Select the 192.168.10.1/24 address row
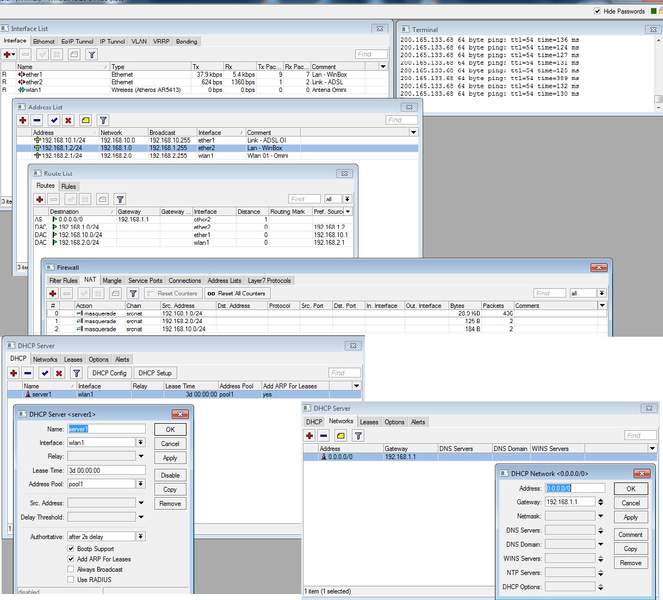Image resolution: width=663 pixels, height=600 pixels. point(217,140)
